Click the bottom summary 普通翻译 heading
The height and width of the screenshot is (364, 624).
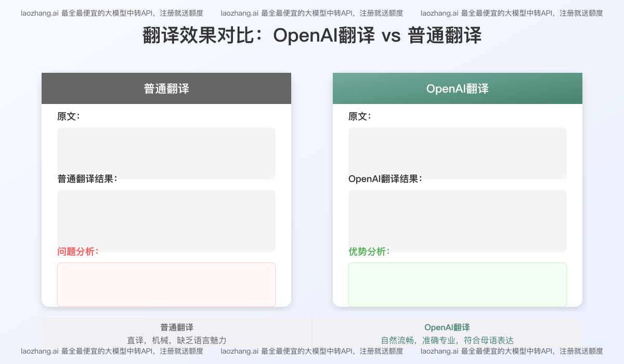(177, 328)
